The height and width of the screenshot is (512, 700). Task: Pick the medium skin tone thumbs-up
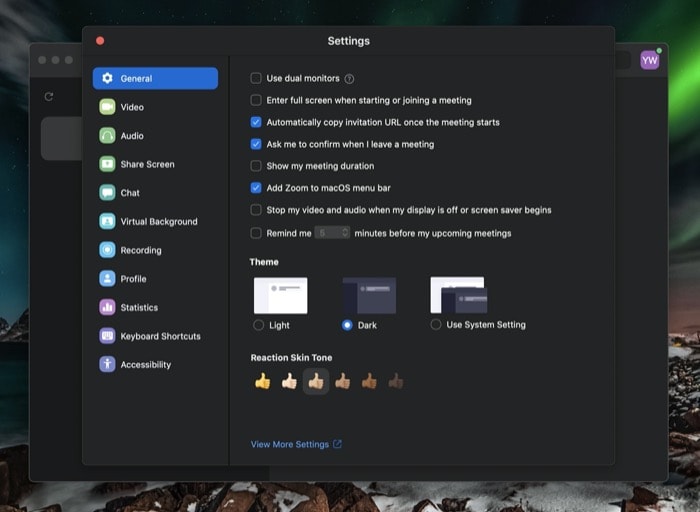pyautogui.click(x=342, y=381)
